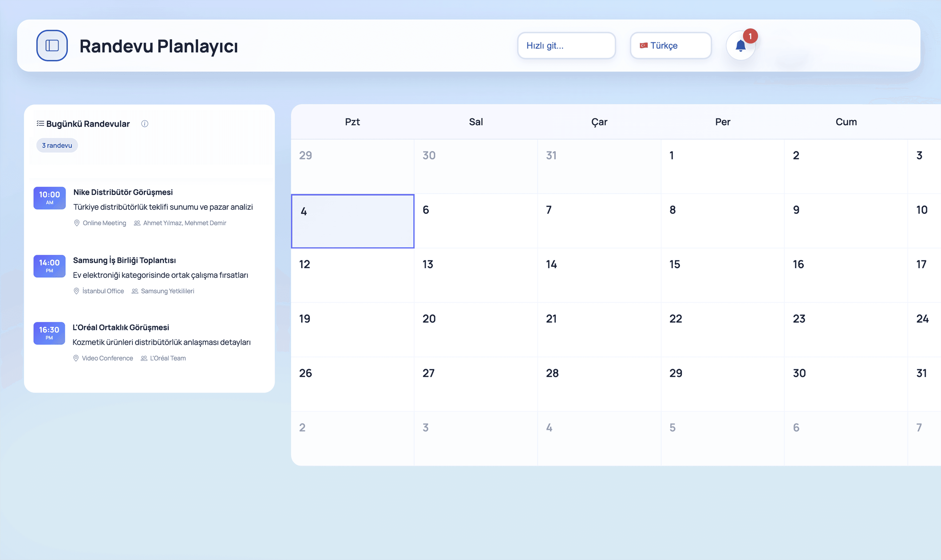Screen dimensions: 941x560
Task: Click the 3 randevu badge
Action: click(x=57, y=145)
